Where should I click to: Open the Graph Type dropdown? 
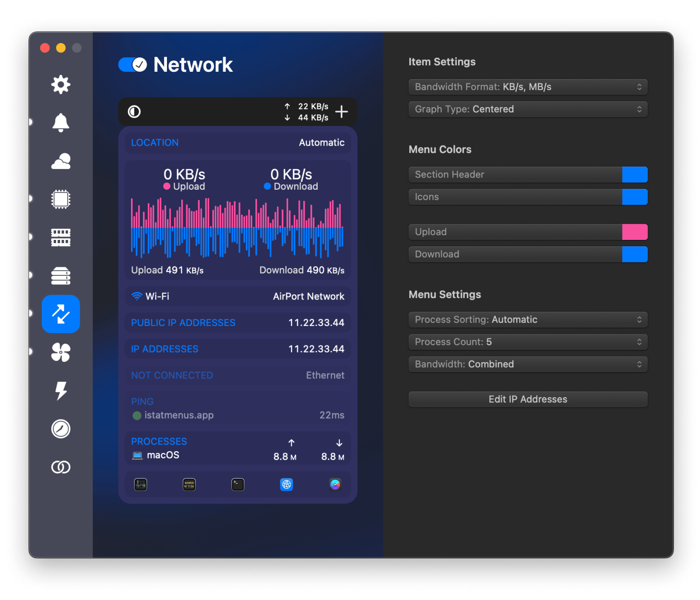click(528, 109)
